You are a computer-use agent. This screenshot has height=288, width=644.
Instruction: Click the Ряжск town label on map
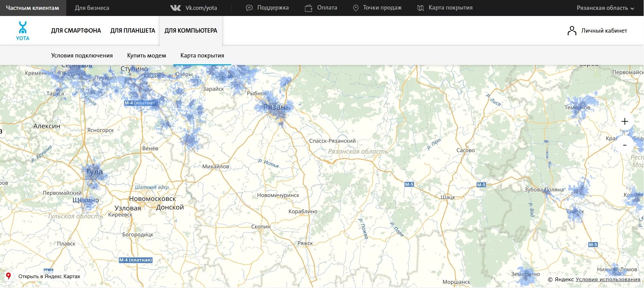305,243
